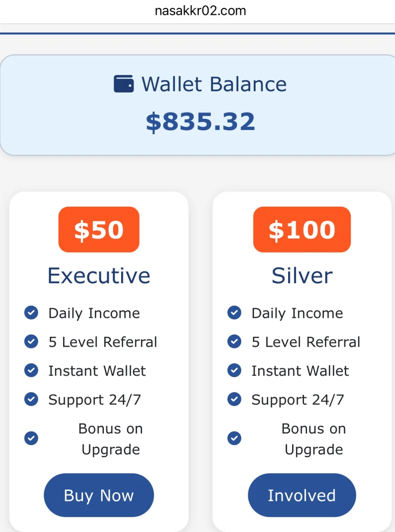Click the wallet icon beside Wallet Balance
This screenshot has width=395, height=532.
123,84
